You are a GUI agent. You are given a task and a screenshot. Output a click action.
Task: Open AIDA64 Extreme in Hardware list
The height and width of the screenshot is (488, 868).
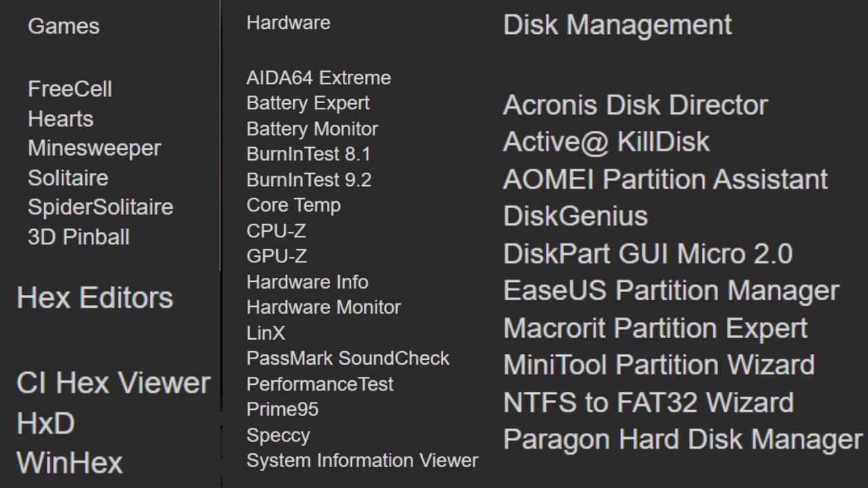[319, 78]
